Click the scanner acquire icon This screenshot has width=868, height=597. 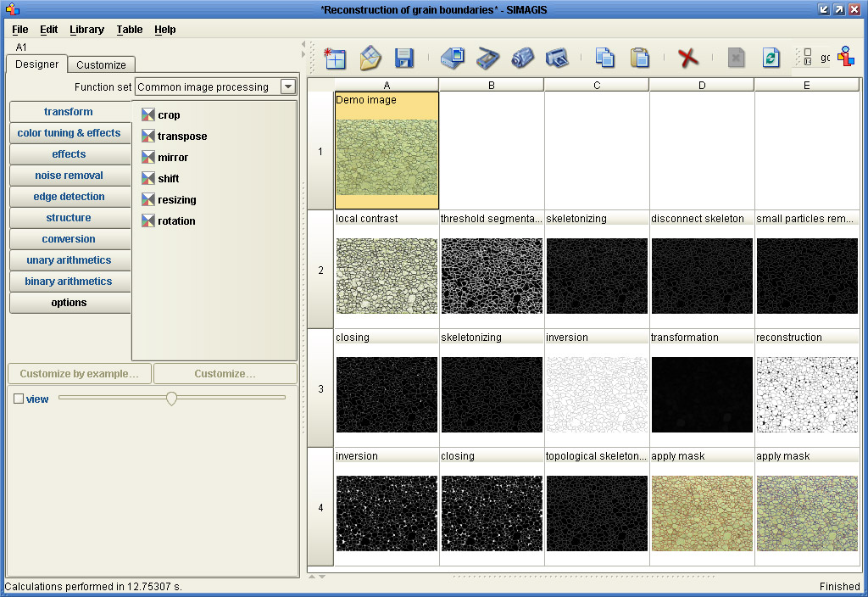pos(487,58)
